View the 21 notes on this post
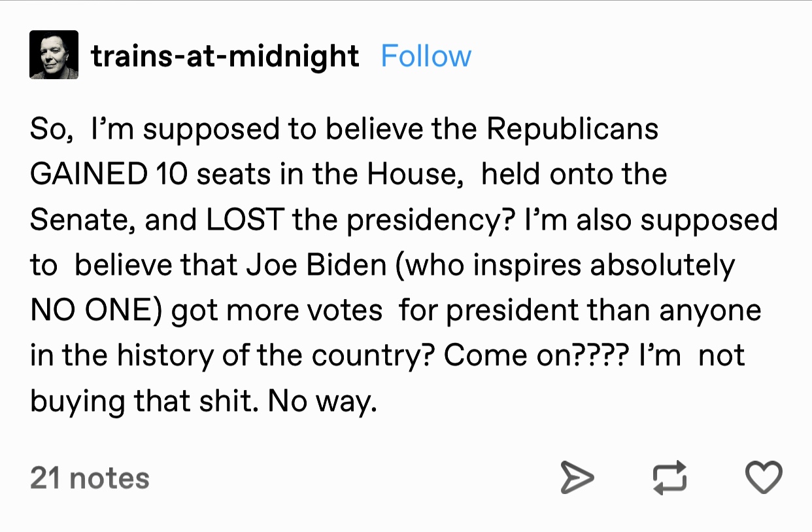 pos(90,478)
